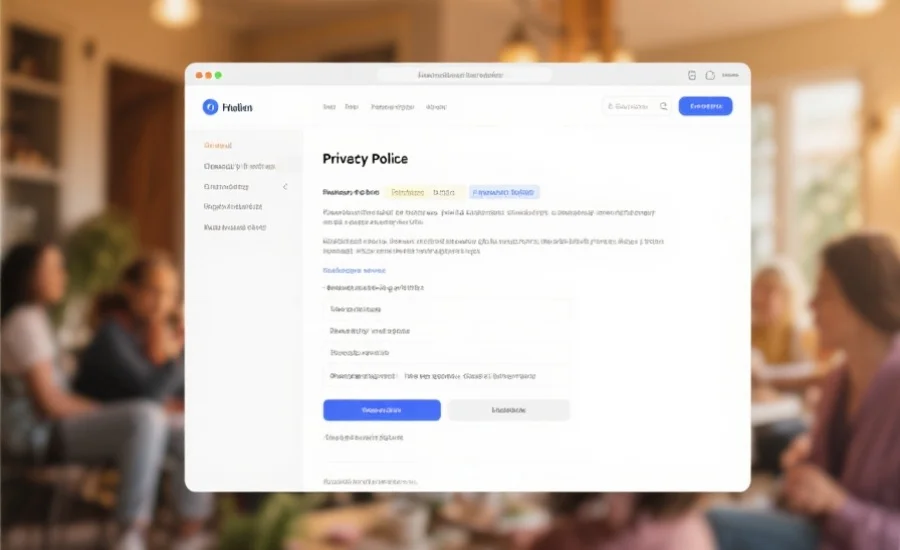Collapse sidebar item using its chevron arrow
The height and width of the screenshot is (550, 900).
(285, 187)
